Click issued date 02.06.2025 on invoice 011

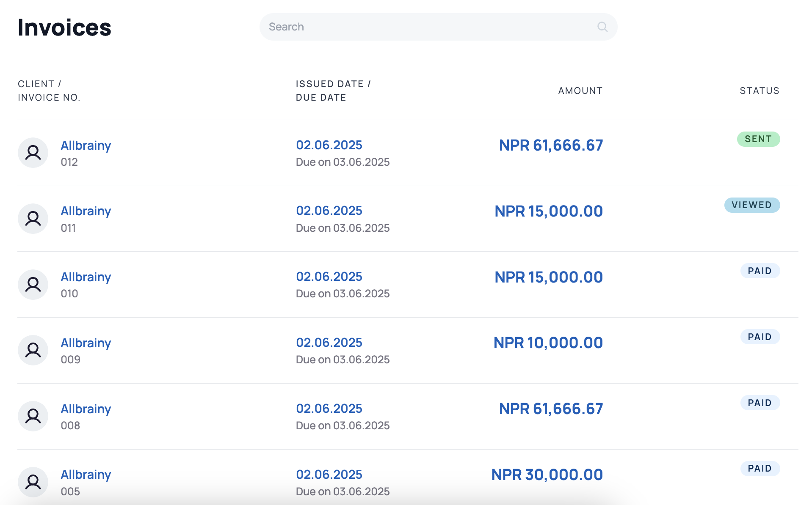(329, 211)
